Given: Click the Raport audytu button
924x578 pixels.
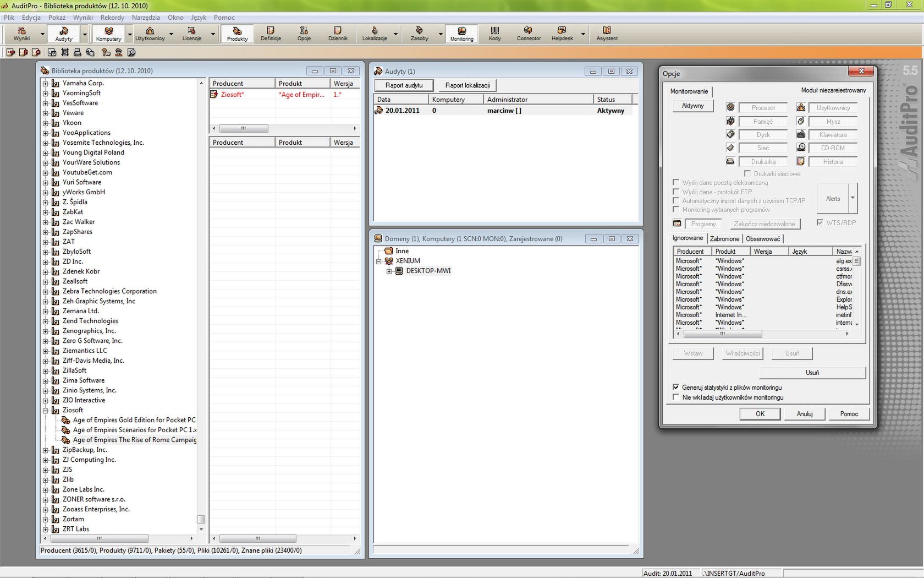Looking at the screenshot, I should tap(404, 85).
